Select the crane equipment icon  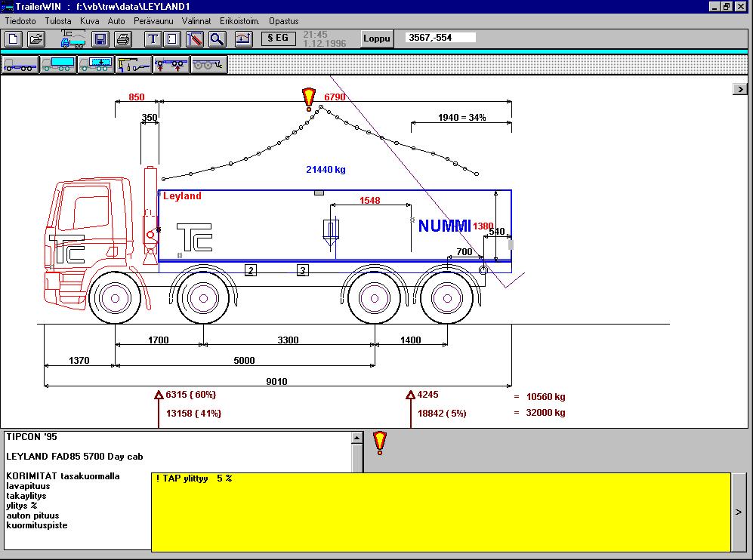[134, 64]
